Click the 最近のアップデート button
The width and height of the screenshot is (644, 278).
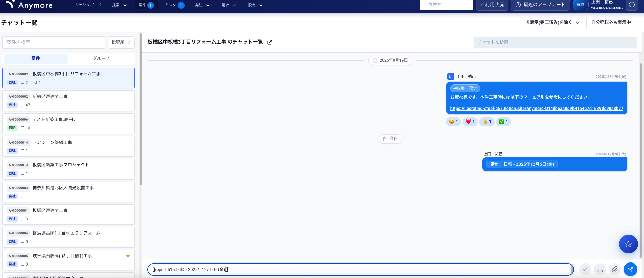point(540,5)
